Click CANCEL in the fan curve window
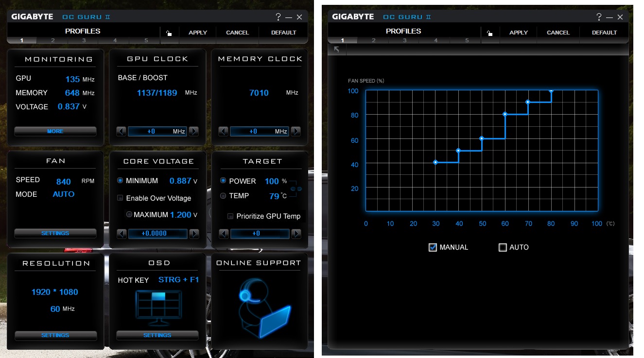This screenshot has height=358, width=644. [x=558, y=33]
